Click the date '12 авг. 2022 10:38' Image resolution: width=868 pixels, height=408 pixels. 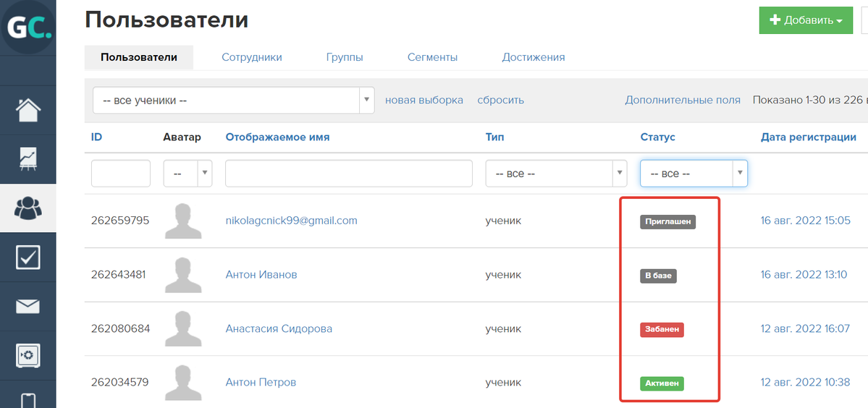(805, 382)
